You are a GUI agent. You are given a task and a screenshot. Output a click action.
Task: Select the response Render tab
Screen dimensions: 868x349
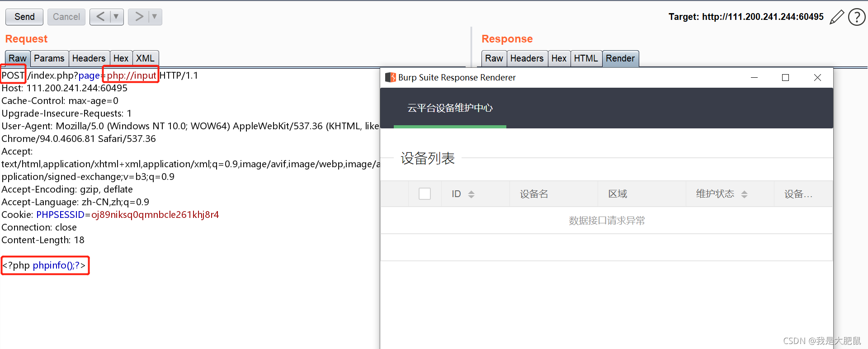pos(620,58)
